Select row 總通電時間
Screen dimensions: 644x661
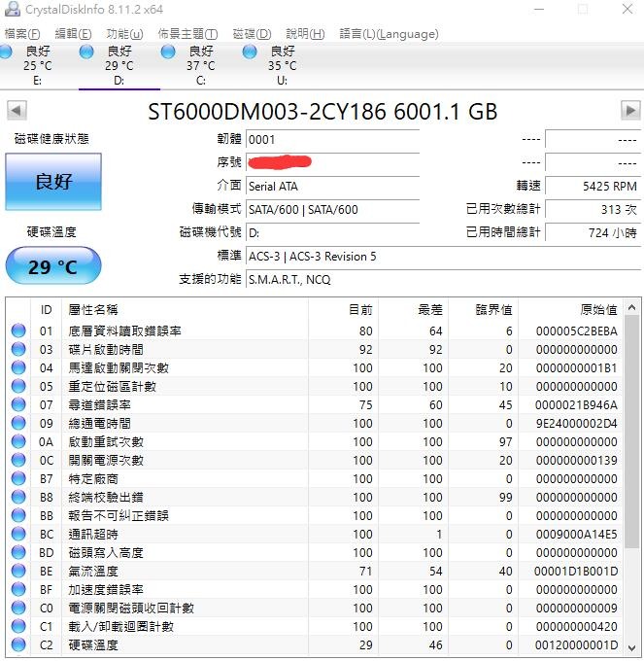(x=315, y=423)
